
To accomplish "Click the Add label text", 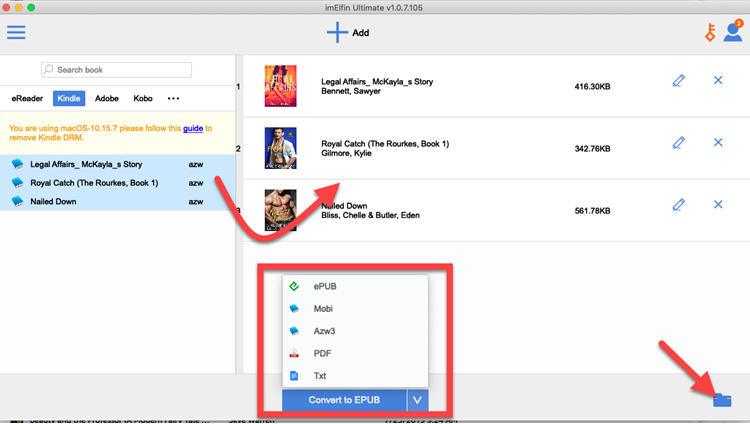I will tap(361, 33).
